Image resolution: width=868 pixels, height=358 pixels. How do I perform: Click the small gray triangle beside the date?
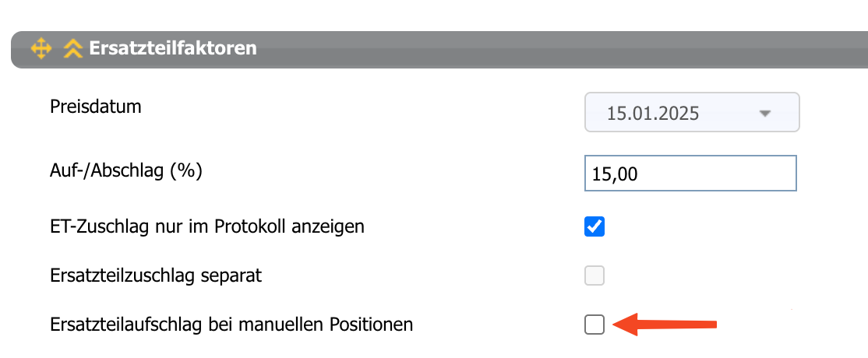[x=765, y=114]
